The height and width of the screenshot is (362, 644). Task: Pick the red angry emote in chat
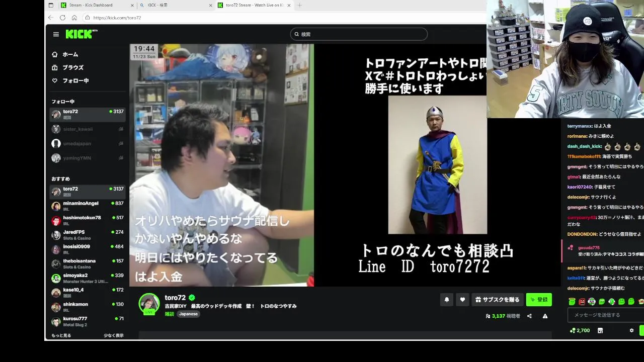coord(582,302)
